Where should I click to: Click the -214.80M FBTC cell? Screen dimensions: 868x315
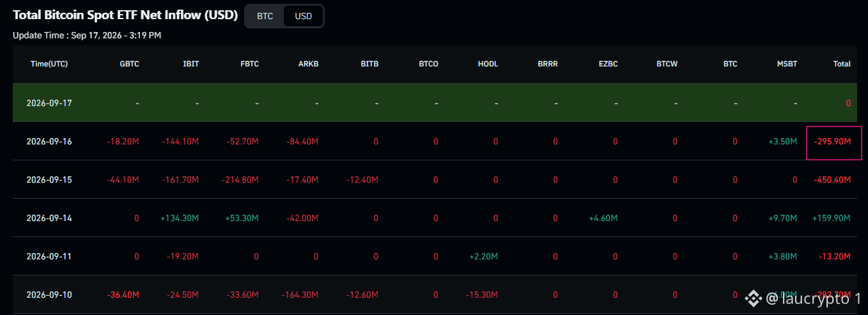[240, 180]
